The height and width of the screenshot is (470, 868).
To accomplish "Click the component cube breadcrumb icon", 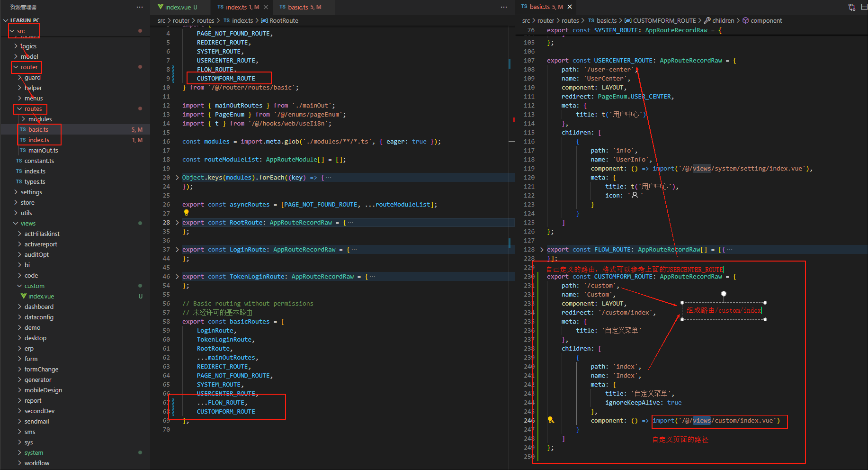I will [745, 20].
